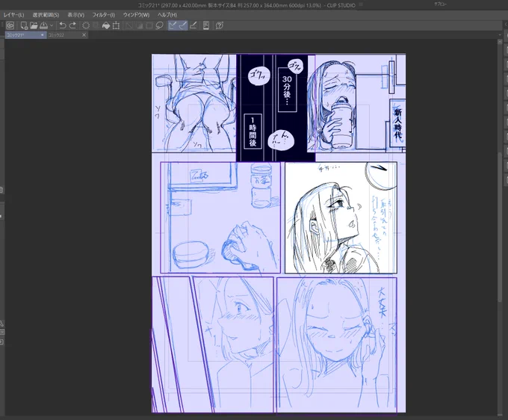Click the Save icon in toolbar
Viewport: 508px width, 420px height.
(43, 25)
